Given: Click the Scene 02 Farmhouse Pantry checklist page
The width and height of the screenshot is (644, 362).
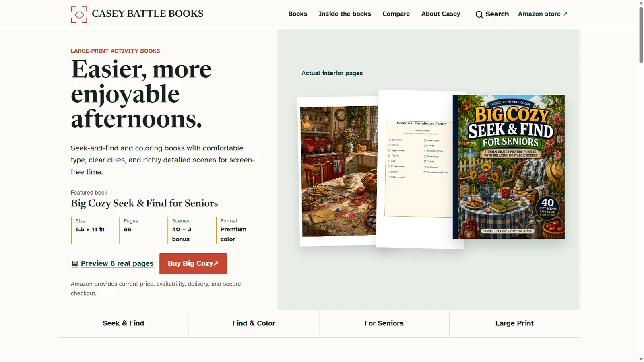Looking at the screenshot, I should (419, 169).
